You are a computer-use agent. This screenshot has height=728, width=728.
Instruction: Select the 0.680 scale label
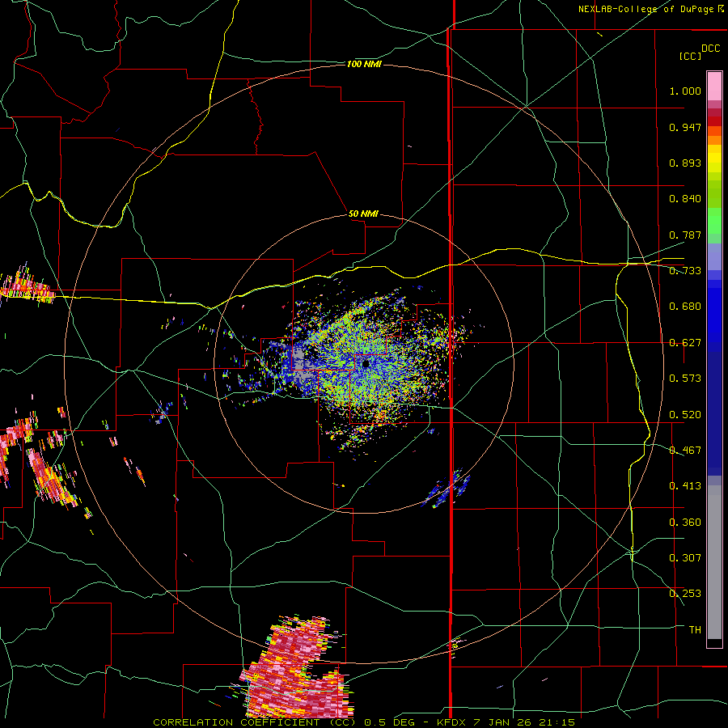coord(685,307)
